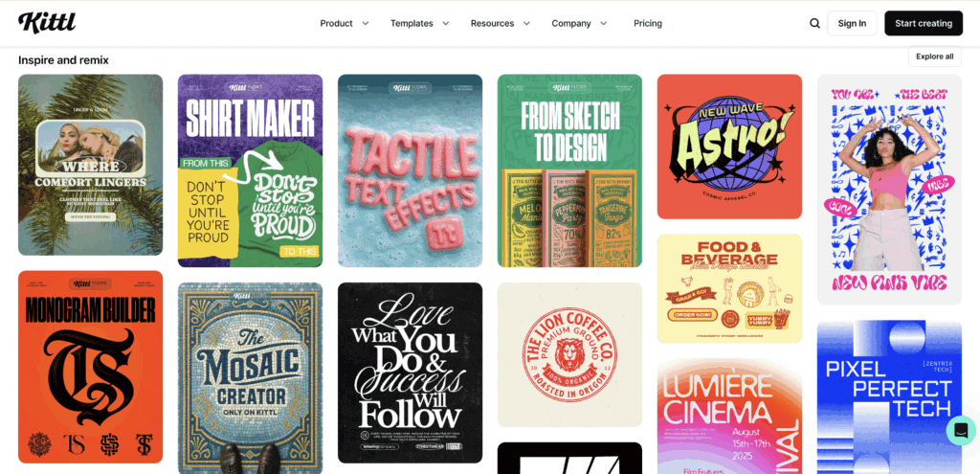The image size is (980, 474).
Task: Select the Tactile Text Effects template
Action: pos(410,170)
